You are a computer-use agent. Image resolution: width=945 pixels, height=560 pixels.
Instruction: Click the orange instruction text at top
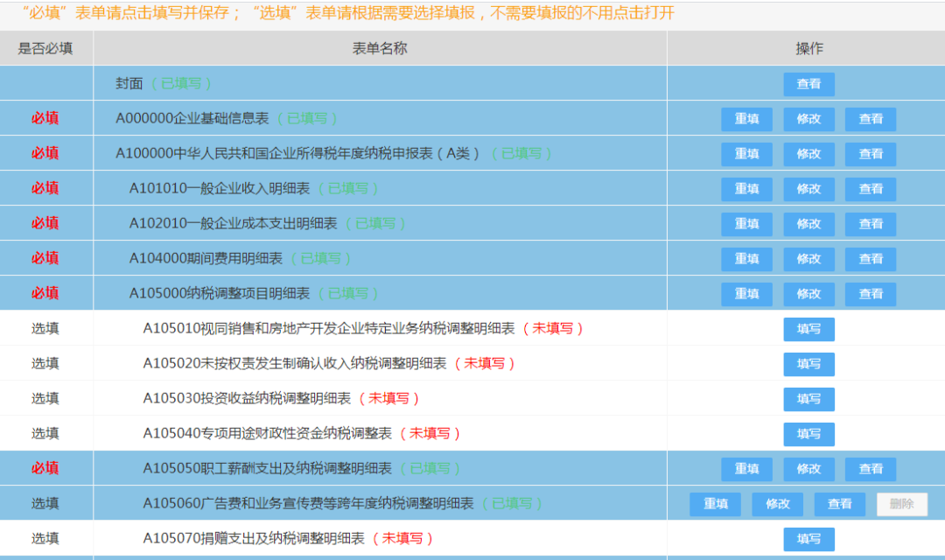click(x=347, y=12)
